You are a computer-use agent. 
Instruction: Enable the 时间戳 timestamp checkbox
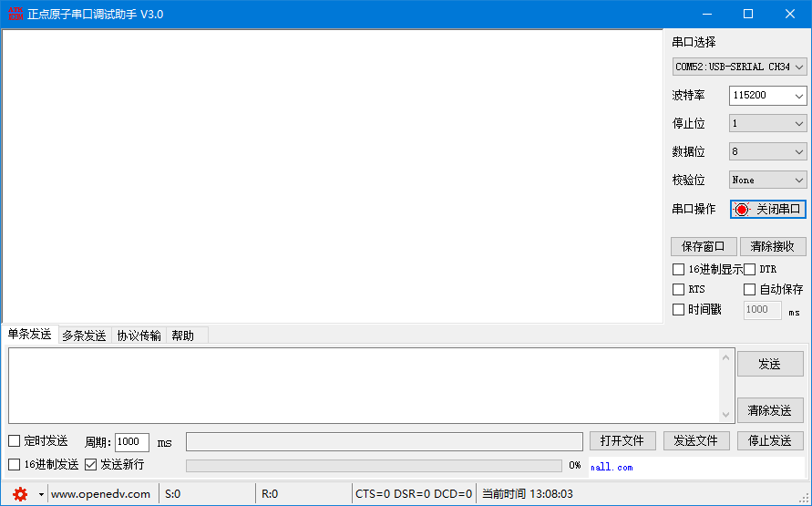click(x=678, y=309)
